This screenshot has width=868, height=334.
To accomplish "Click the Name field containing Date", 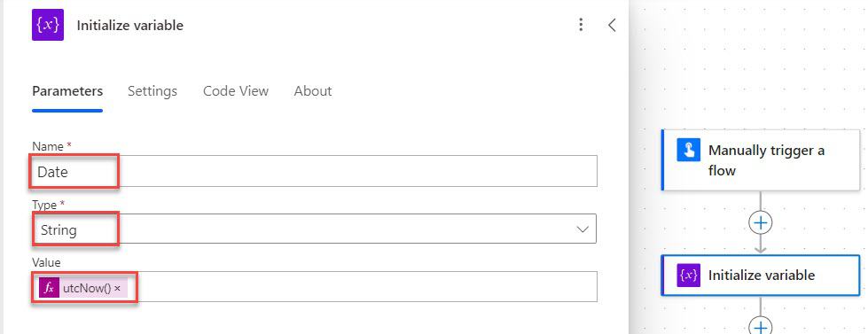I will click(315, 171).
